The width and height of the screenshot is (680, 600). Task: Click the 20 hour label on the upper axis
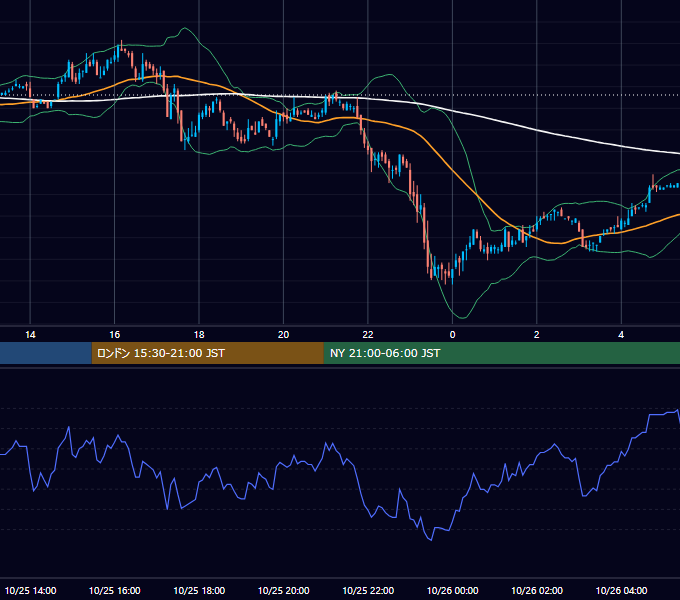pos(283,335)
